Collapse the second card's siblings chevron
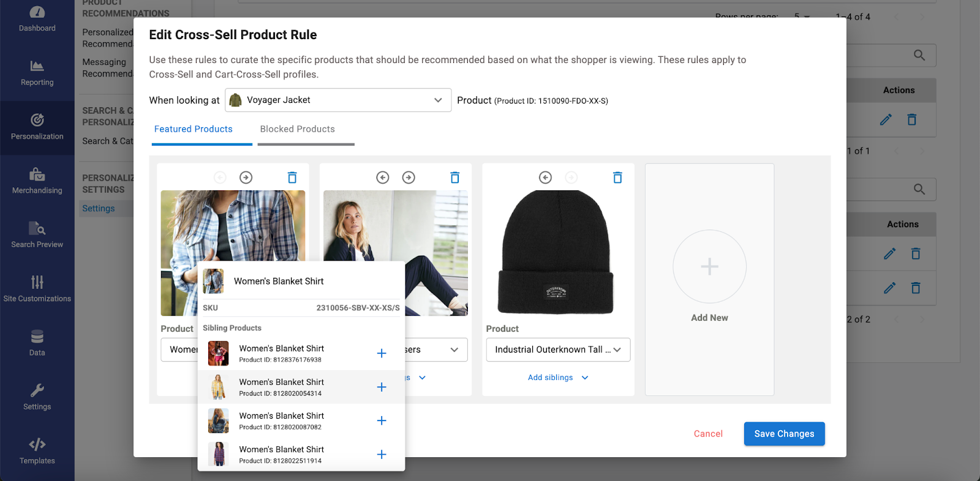 (x=422, y=378)
